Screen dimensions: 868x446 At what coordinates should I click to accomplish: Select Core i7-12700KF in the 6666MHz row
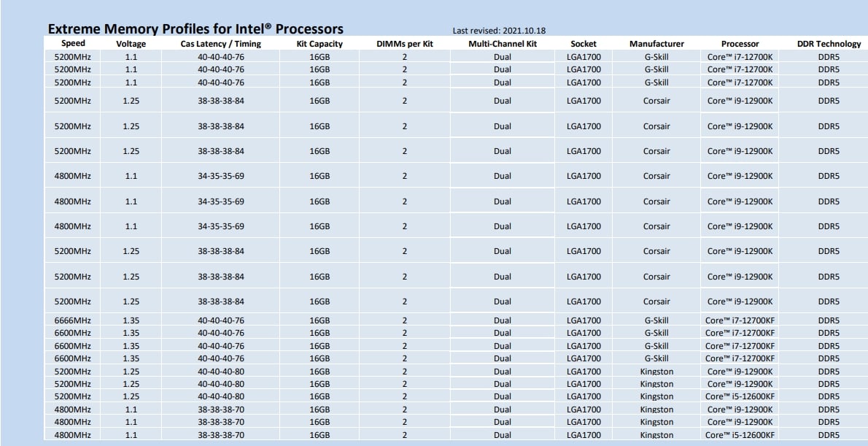pyautogui.click(x=740, y=320)
